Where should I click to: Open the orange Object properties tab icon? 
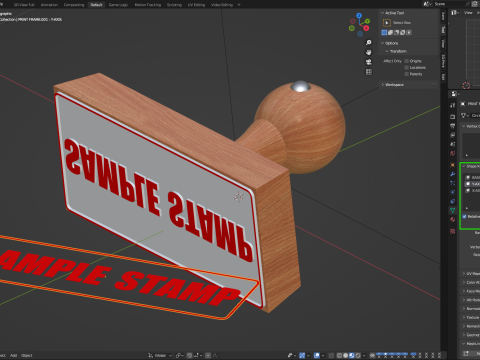click(452, 165)
